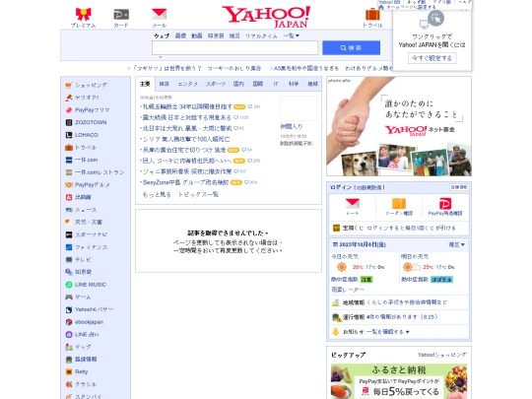
Task: Select the 地域 news tab
Action: (312, 84)
